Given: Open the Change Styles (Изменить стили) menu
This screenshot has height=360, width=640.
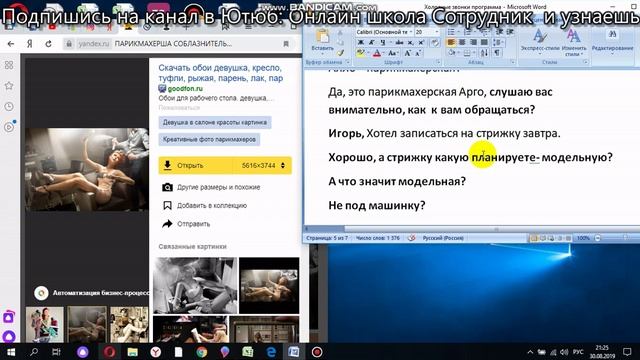Looking at the screenshot, I should (x=573, y=42).
